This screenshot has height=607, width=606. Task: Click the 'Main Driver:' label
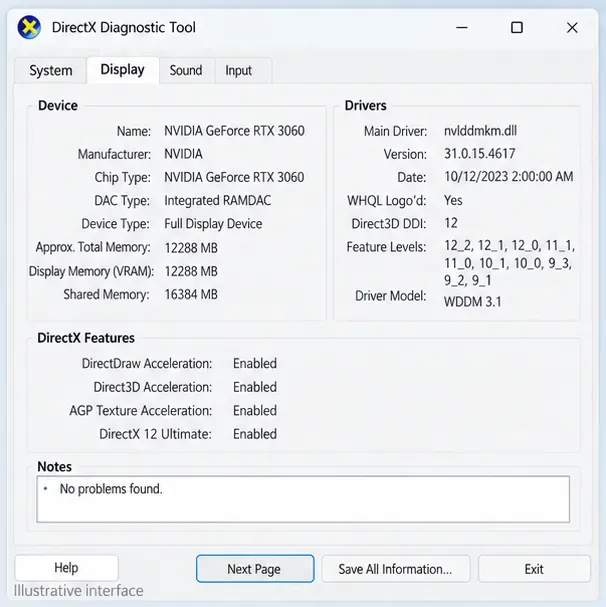[395, 131]
